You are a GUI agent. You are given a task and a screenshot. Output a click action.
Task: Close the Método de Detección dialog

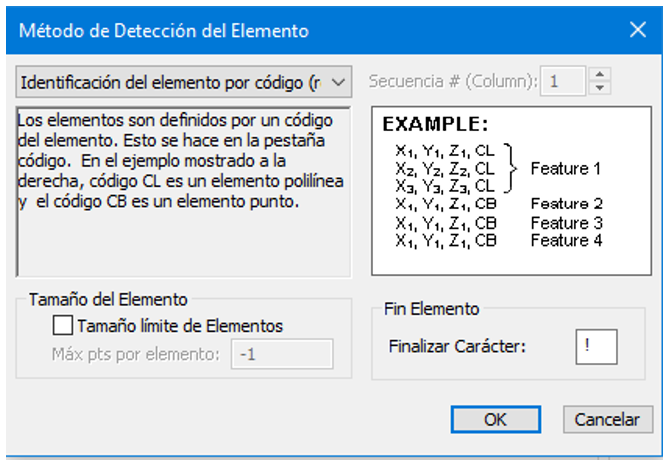(638, 30)
